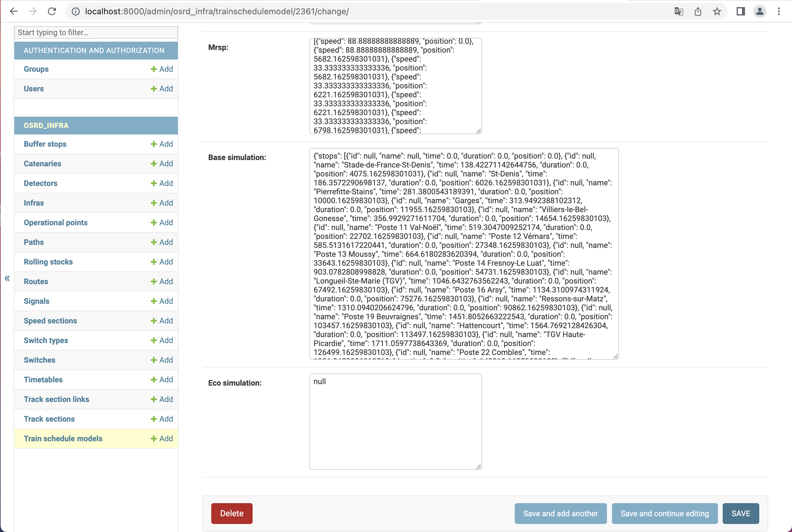Open the browser profile icon
Screen dimensions: 792x532
760,11
